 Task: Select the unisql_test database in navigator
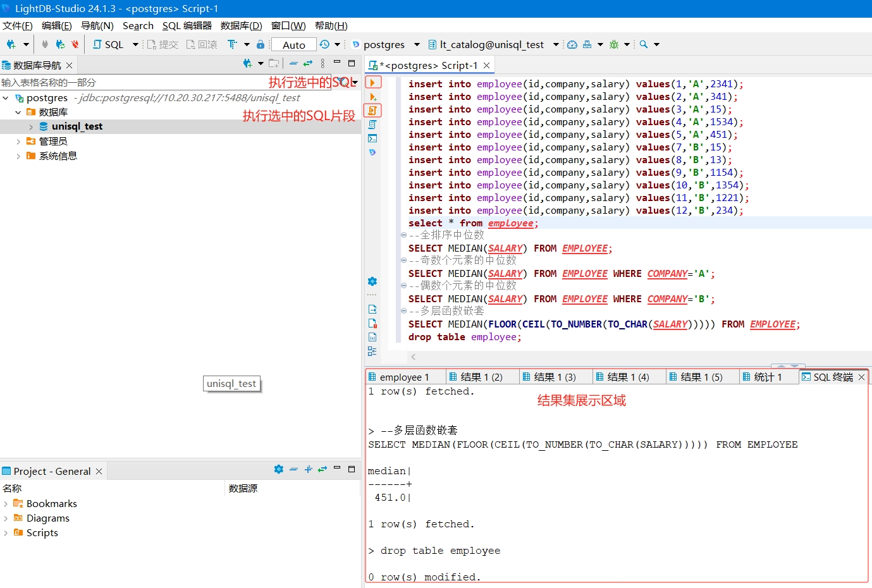77,126
